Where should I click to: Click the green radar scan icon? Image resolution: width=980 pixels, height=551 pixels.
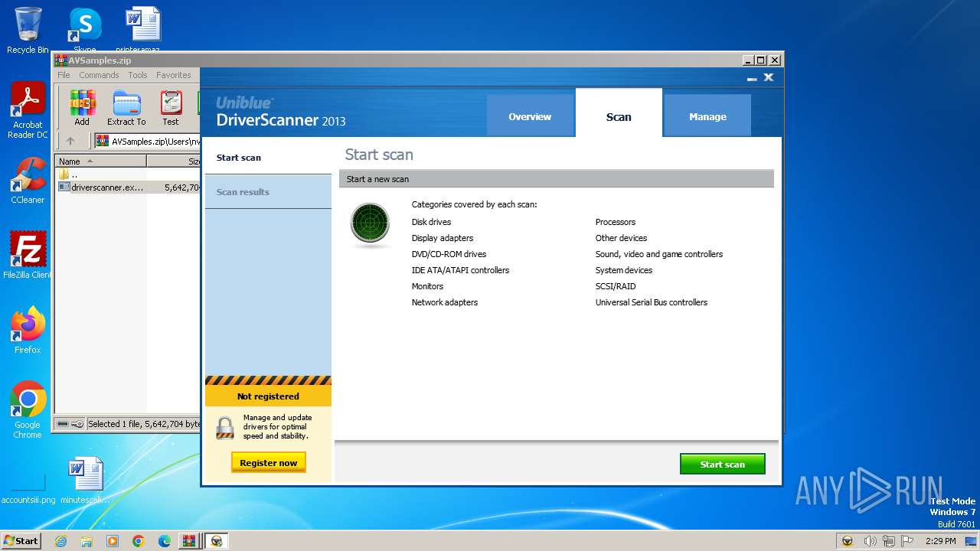click(x=371, y=223)
